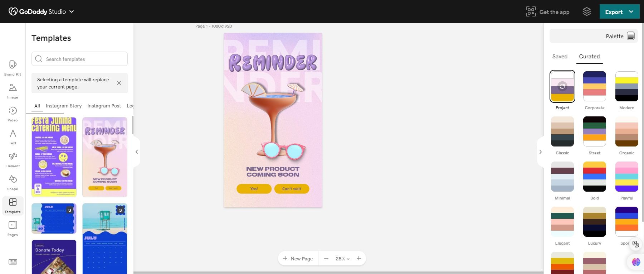Apply the Classic palette
This screenshot has height=274, width=644.
point(562,131)
